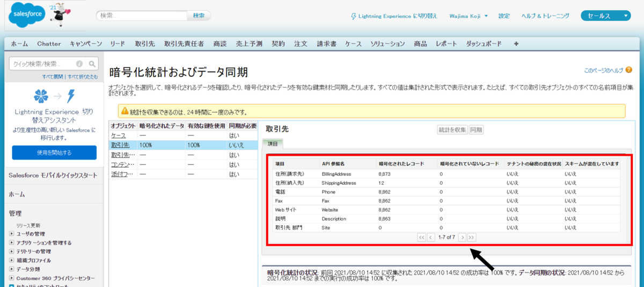Click the lightning bolt icon beside Lightning Experience link

click(x=353, y=16)
